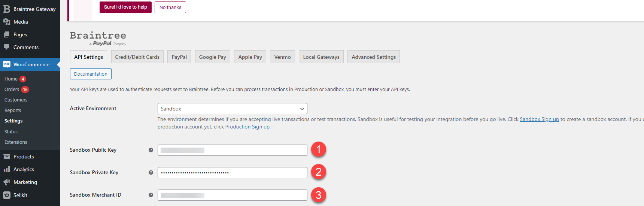Open Sellkit in the sidebar

30,195
